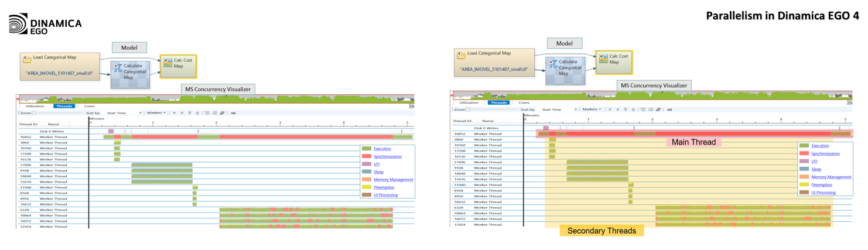This screenshot has height=250, width=868.
Task: Switch to the Cores tab in the right visualizer
Action: [x=524, y=102]
